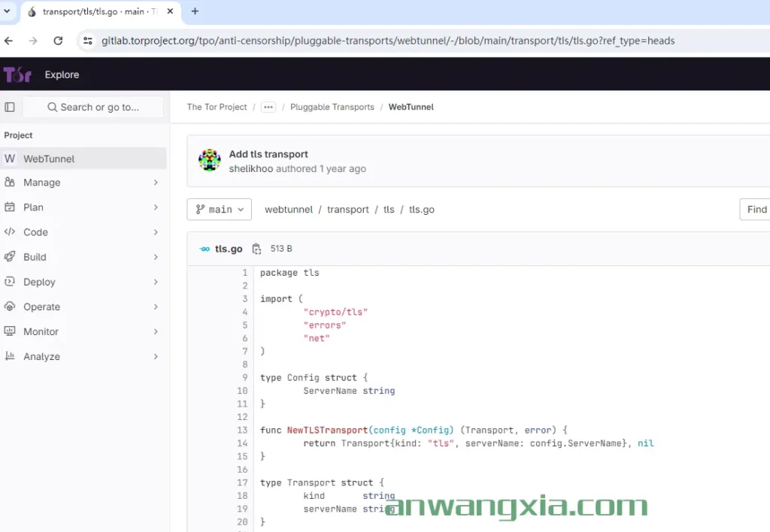The image size is (770, 532).
Task: Open shelikhoo author profile link
Action: click(251, 169)
